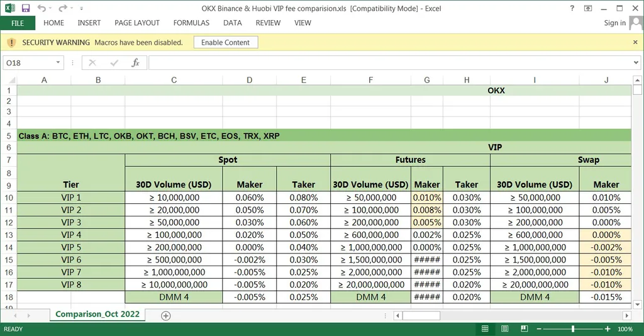Select the ≥ 10,000,000,000 spot volume cell
Image resolution: width=644 pixels, height=336 pixels.
[x=174, y=284]
